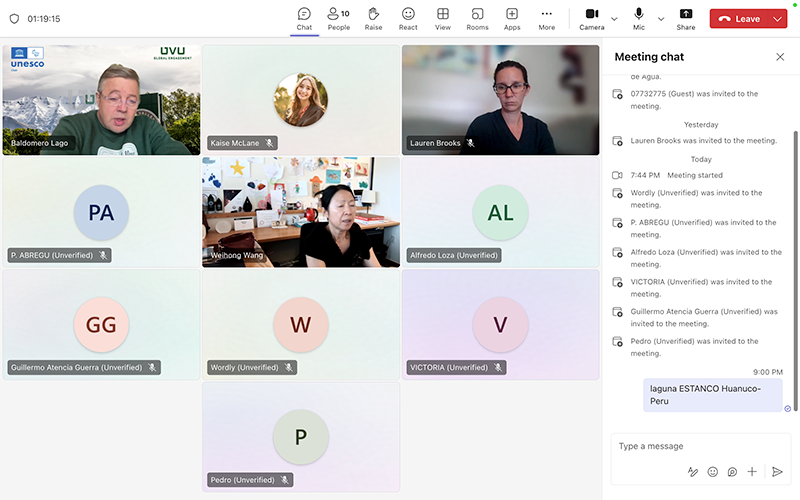The image size is (800, 500).
Task: Expand the Mic options dropdown arrow
Action: pyautogui.click(x=661, y=19)
